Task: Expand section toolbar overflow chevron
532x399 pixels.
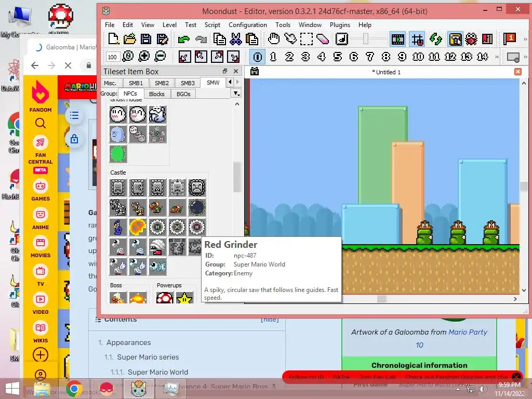Action: pyautogui.click(x=497, y=56)
